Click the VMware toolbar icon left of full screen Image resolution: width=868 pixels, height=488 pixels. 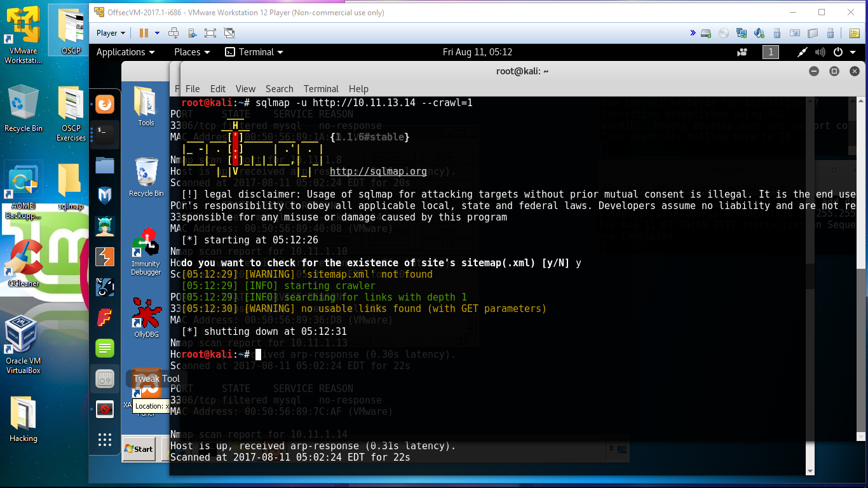193,33
